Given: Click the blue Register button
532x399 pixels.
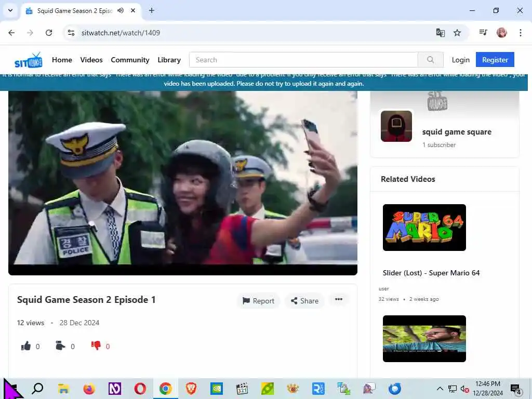Looking at the screenshot, I should point(495,60).
